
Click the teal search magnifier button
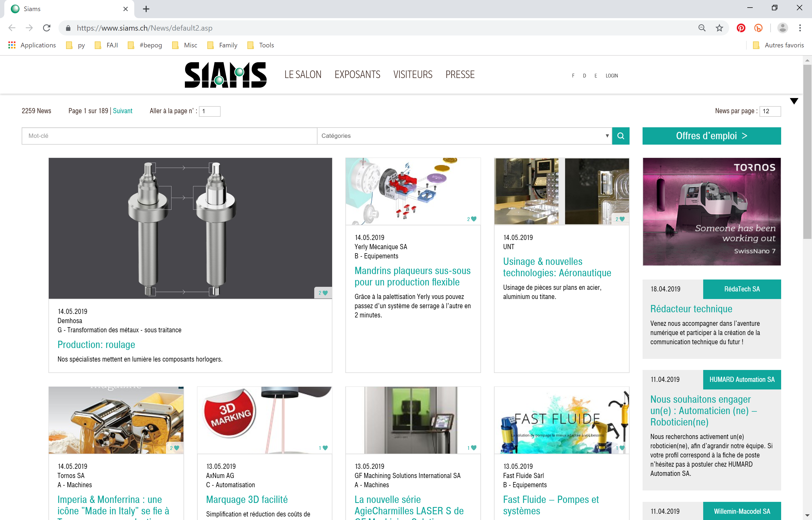pos(621,136)
